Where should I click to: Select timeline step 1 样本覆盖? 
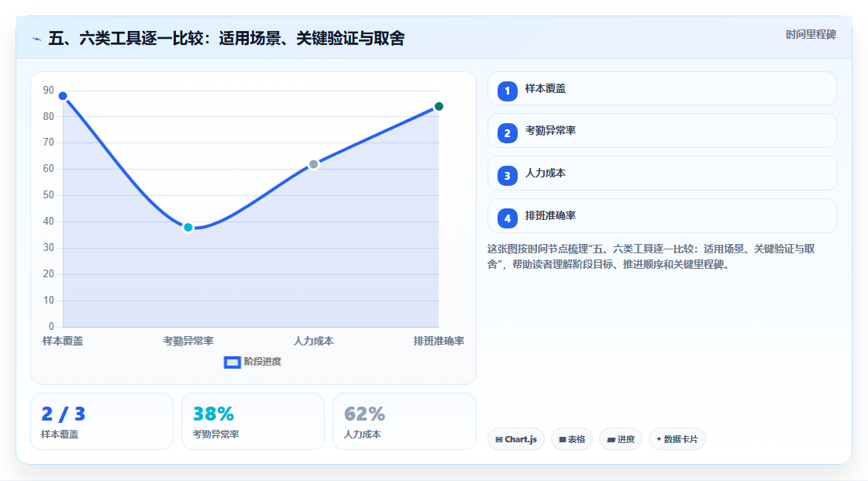click(x=662, y=88)
